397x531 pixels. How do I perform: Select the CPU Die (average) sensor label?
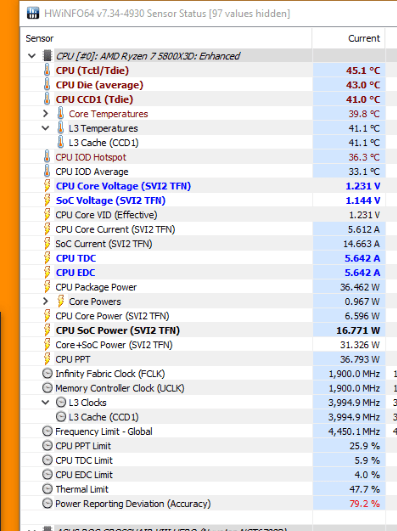coord(99,85)
